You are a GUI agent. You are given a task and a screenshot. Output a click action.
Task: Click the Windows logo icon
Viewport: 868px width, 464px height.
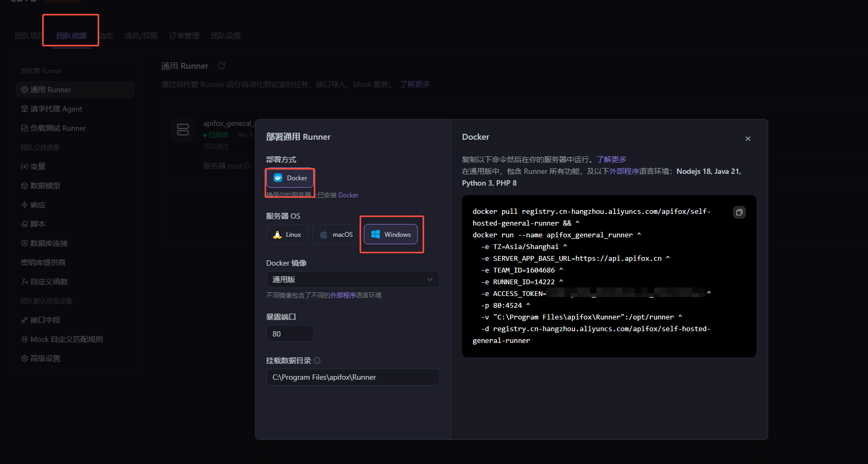[x=376, y=235]
